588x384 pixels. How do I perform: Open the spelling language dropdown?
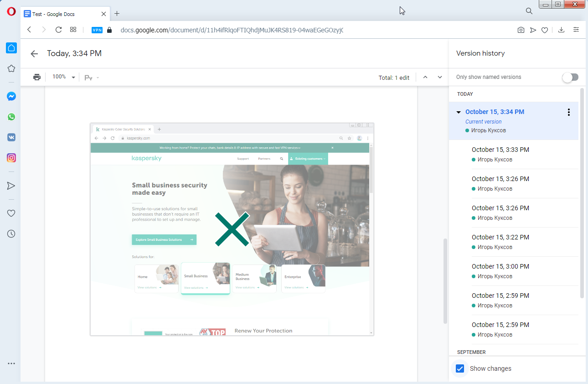click(x=92, y=78)
